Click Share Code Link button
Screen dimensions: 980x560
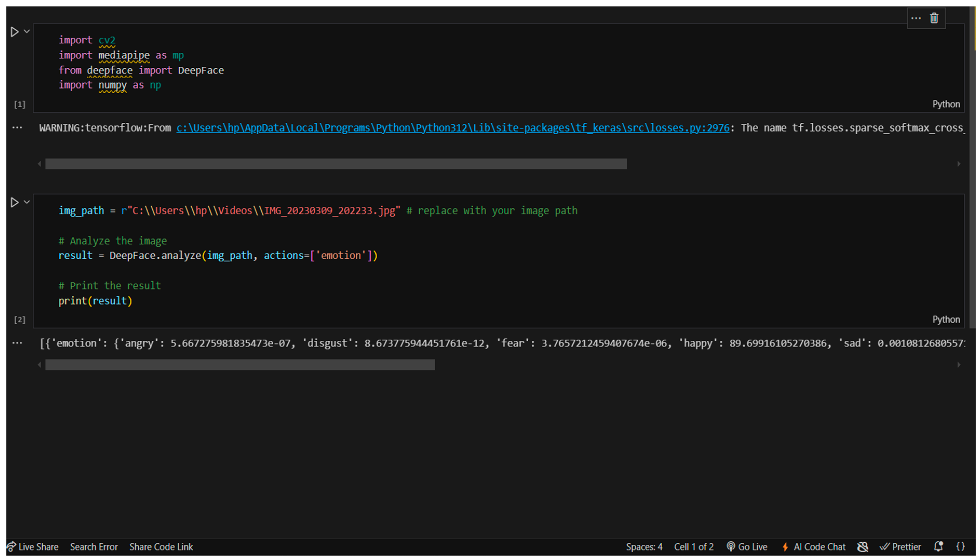tap(161, 547)
